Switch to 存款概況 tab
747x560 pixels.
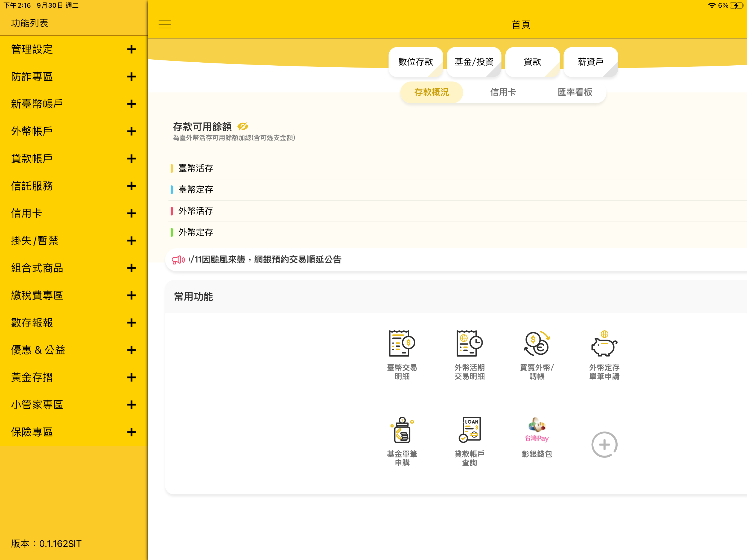431,92
